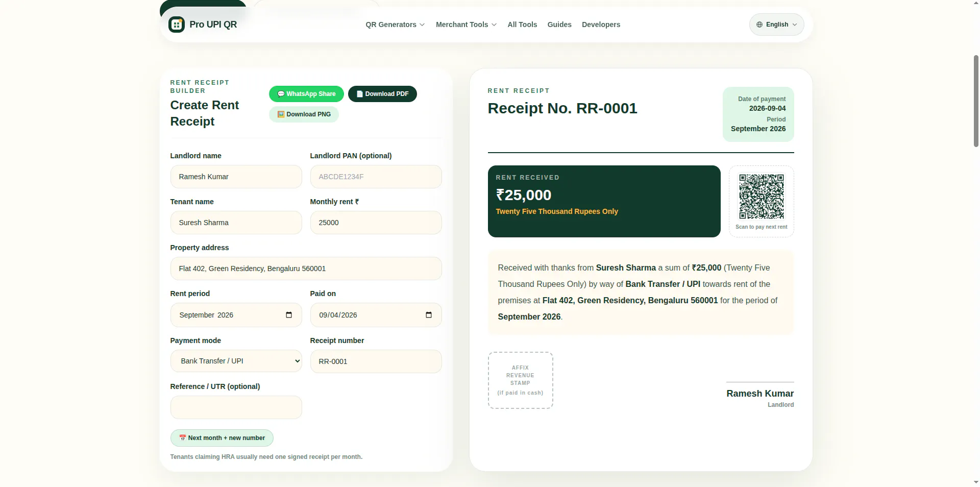This screenshot has height=487, width=980.
Task: Click the Pro UPI QR brand name
Action: (x=213, y=25)
